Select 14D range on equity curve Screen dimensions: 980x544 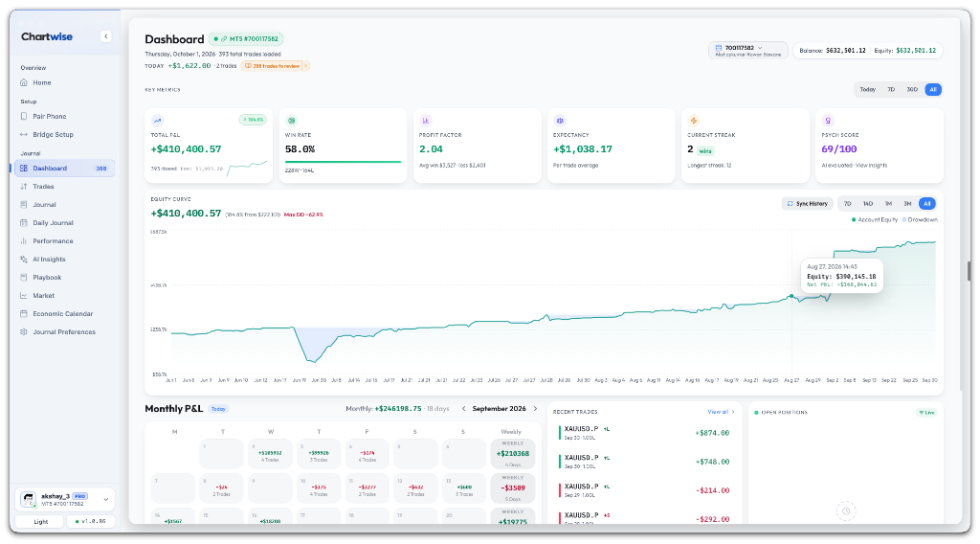[x=868, y=204]
